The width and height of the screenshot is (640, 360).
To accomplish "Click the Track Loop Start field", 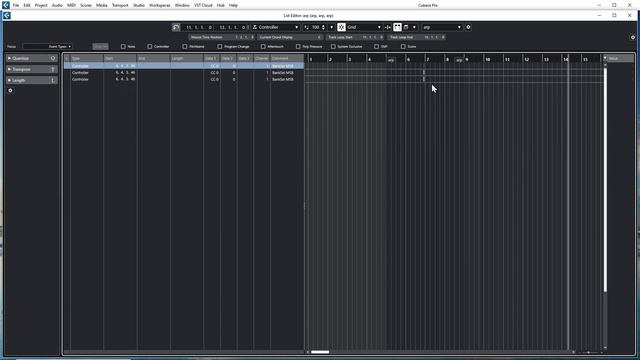I will tap(355, 37).
